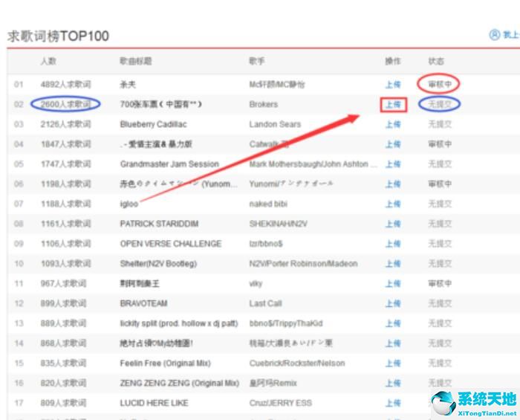The height and width of the screenshot is (420, 520).
Task: Click the 4892人求歌词 count
Action: [x=65, y=84]
